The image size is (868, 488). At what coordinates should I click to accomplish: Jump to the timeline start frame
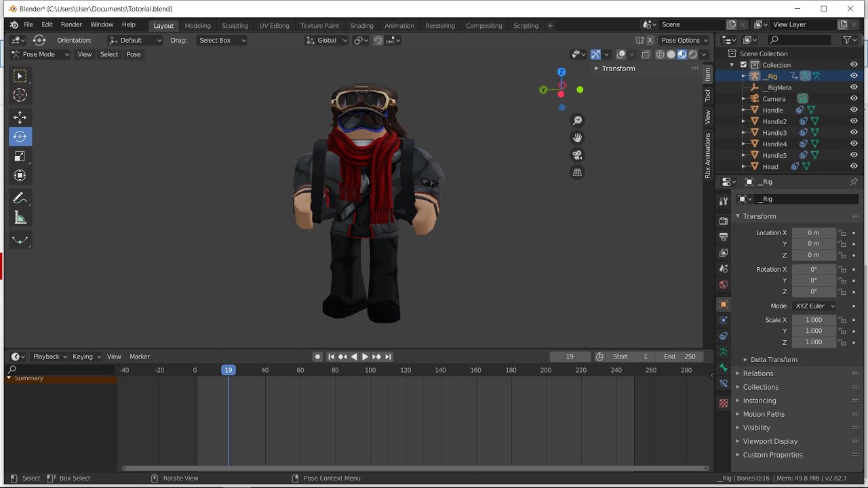coord(331,357)
